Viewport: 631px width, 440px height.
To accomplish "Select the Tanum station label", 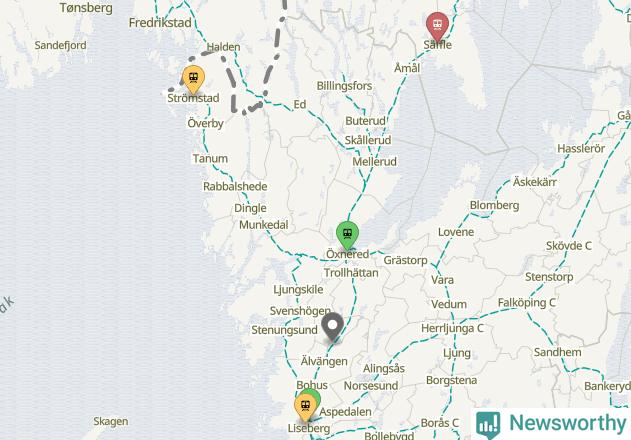I will (210, 159).
